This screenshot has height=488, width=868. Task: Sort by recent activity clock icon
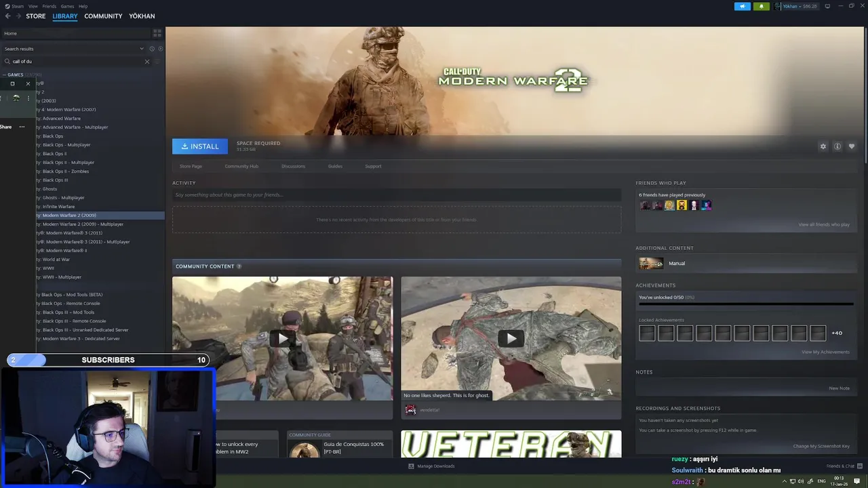point(152,49)
